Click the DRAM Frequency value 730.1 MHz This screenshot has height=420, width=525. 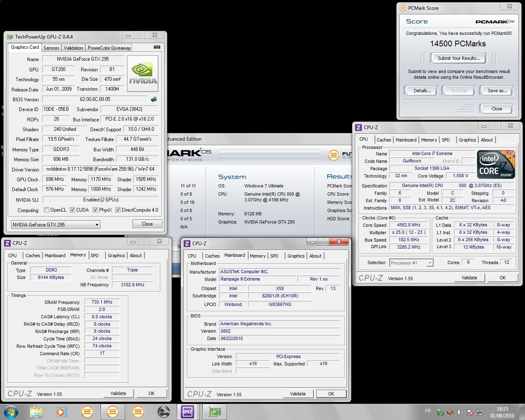pyautogui.click(x=102, y=302)
